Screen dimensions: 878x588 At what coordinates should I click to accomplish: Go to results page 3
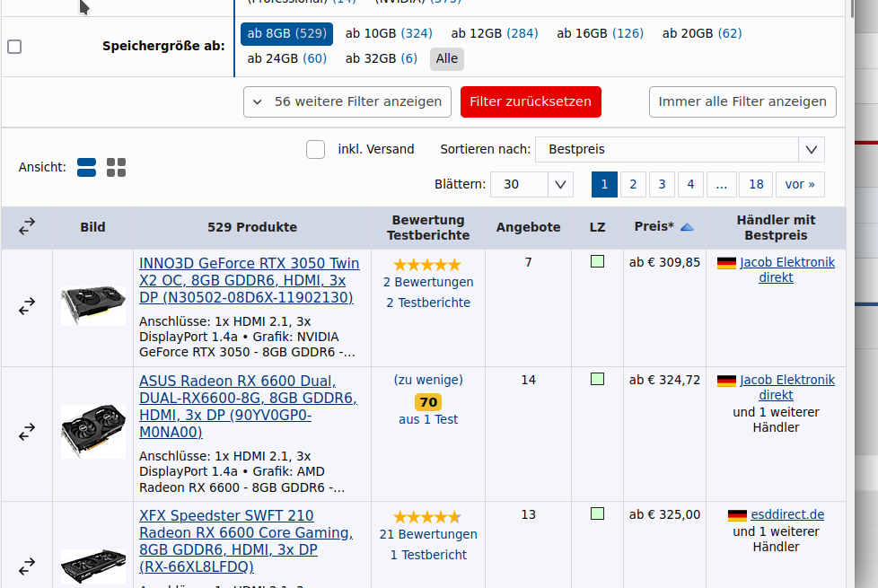[662, 184]
